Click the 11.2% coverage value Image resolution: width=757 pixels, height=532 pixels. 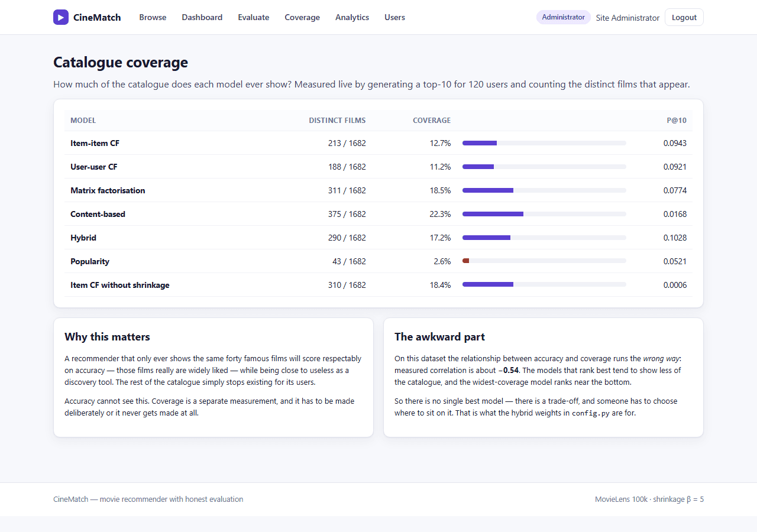point(440,167)
